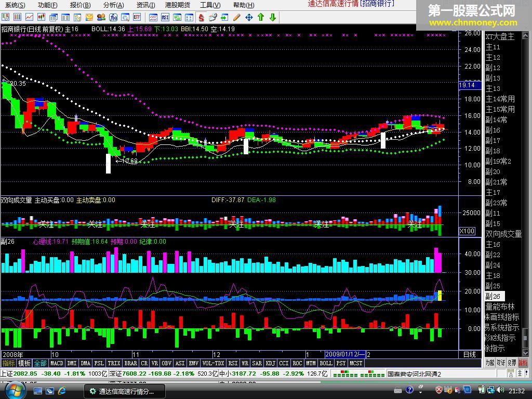Image resolution: width=532 pixels, height=399 pixels.
Task: Open the 工具(V) menu
Action: (x=210, y=5)
